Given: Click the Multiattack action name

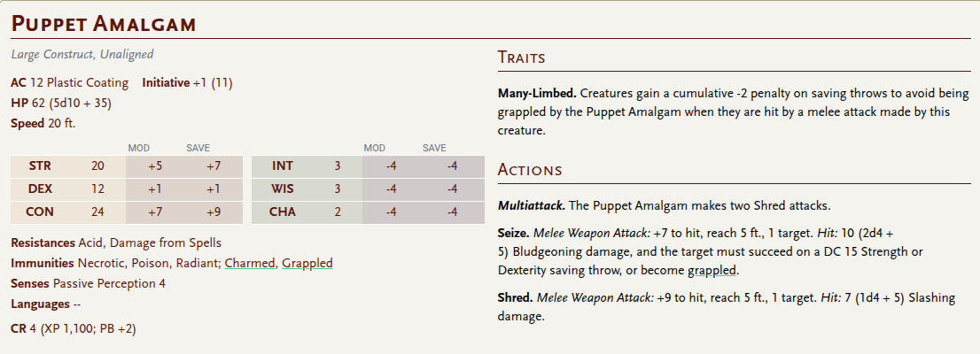Looking at the screenshot, I should tap(532, 205).
